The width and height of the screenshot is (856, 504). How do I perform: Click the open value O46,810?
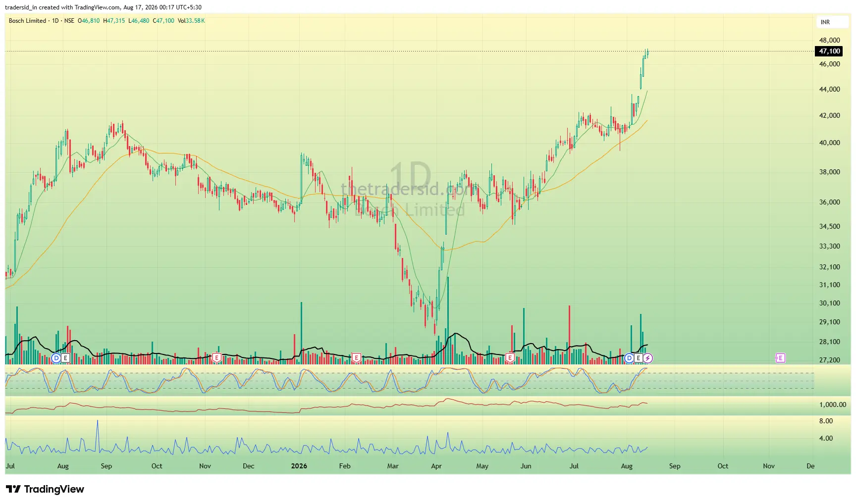89,21
